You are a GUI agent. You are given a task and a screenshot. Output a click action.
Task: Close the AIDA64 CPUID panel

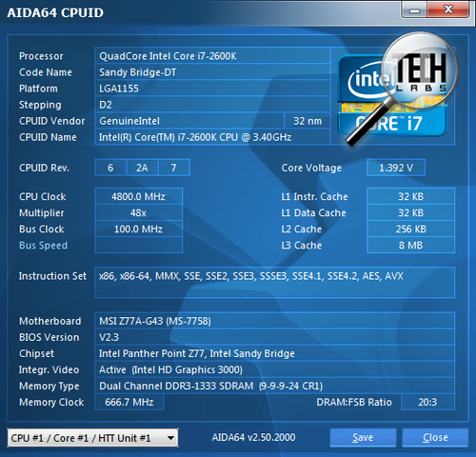435,438
